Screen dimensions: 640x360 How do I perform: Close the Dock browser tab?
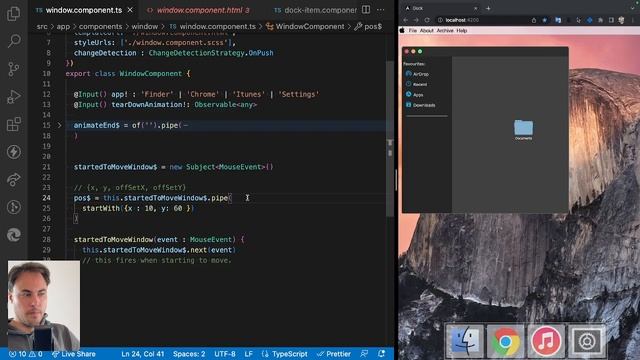coord(475,8)
